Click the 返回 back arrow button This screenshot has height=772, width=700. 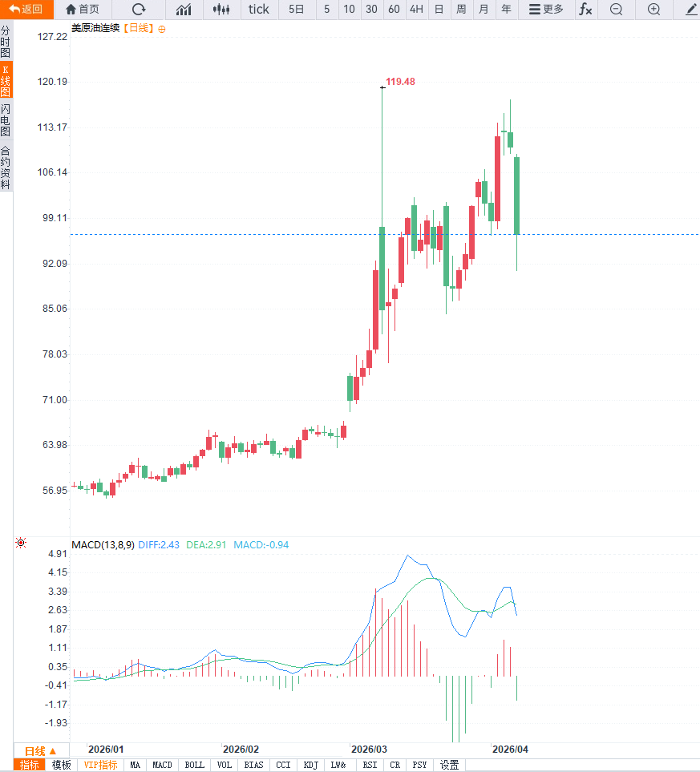coord(26,10)
